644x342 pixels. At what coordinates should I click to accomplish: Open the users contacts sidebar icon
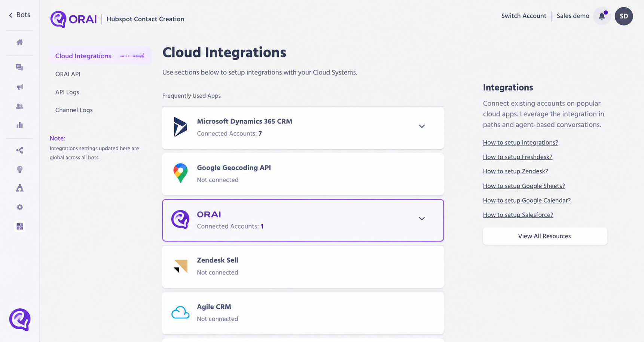[20, 106]
